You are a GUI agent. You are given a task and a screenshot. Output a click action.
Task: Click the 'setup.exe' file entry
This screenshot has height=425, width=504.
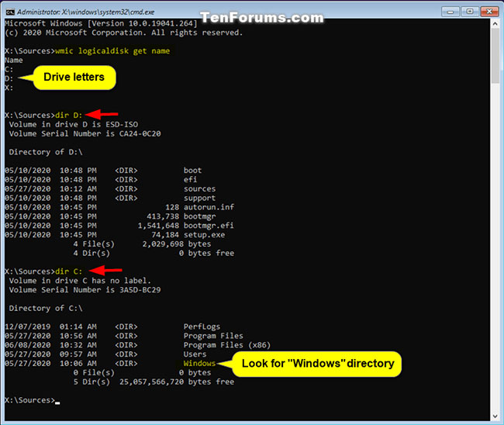(204, 235)
